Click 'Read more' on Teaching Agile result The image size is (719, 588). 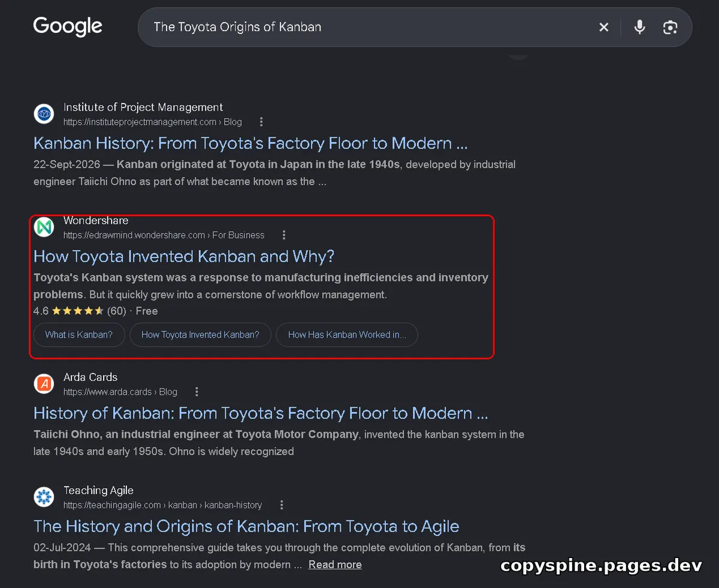[335, 565]
